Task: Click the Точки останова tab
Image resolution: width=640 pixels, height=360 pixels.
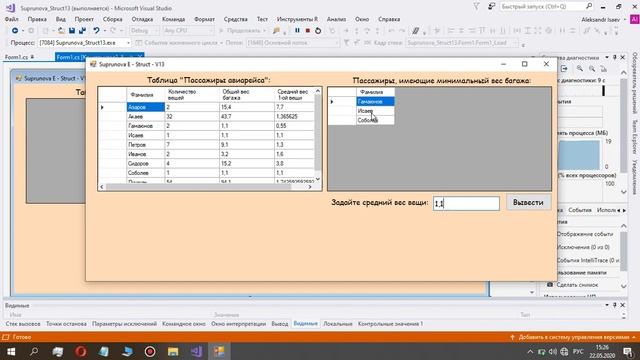Action: [66, 324]
